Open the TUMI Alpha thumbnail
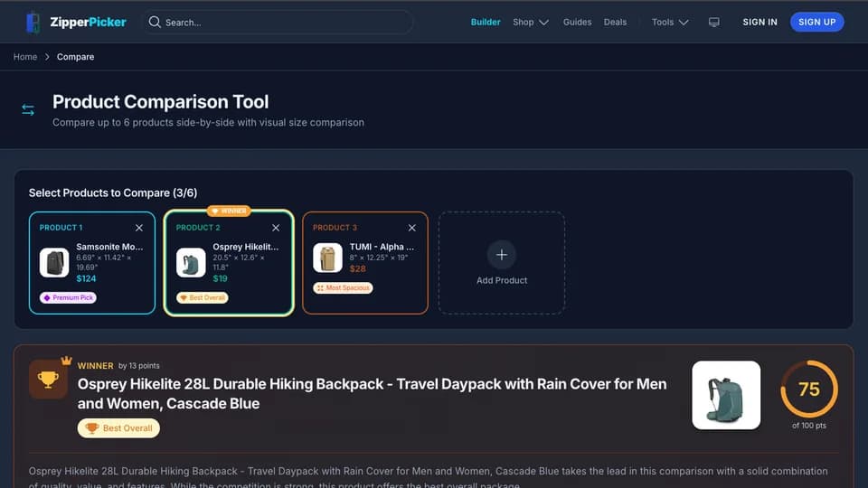The image size is (868, 488). (327, 258)
